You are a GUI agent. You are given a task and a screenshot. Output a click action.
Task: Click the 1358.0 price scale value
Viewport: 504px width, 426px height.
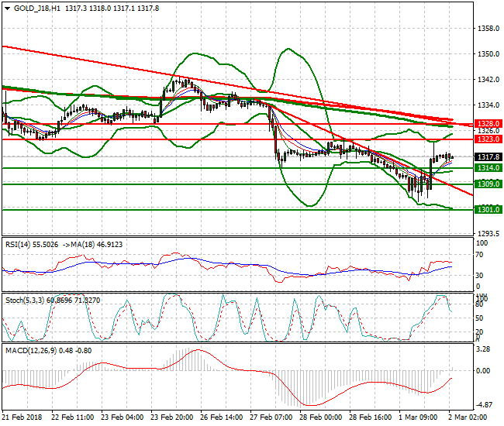(488, 29)
